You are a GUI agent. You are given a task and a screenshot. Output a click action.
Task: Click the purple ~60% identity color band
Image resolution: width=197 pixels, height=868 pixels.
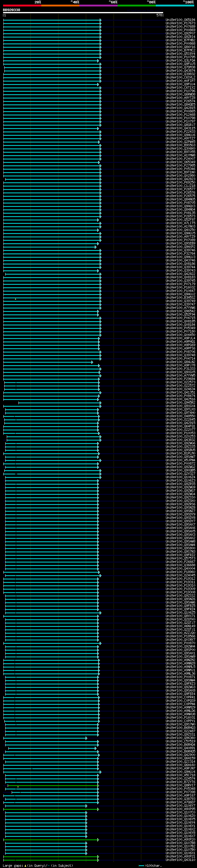[x=99, y=6]
